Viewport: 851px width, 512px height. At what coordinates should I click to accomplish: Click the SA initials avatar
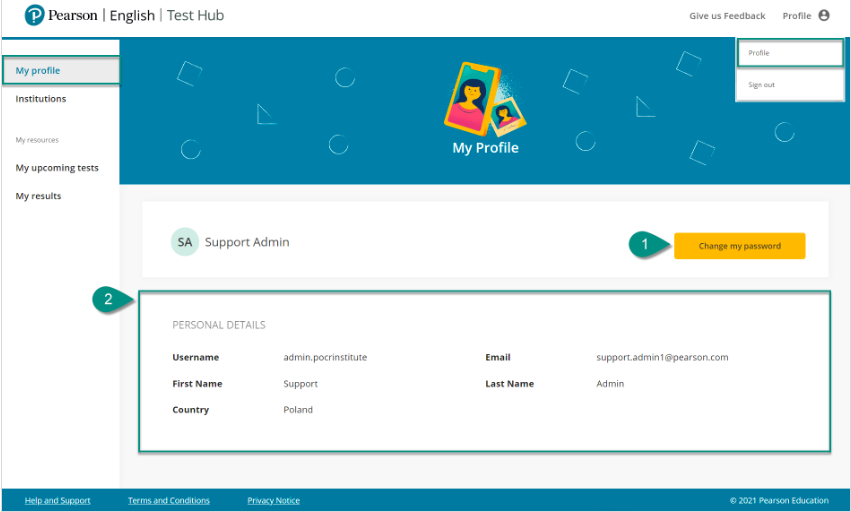(184, 242)
